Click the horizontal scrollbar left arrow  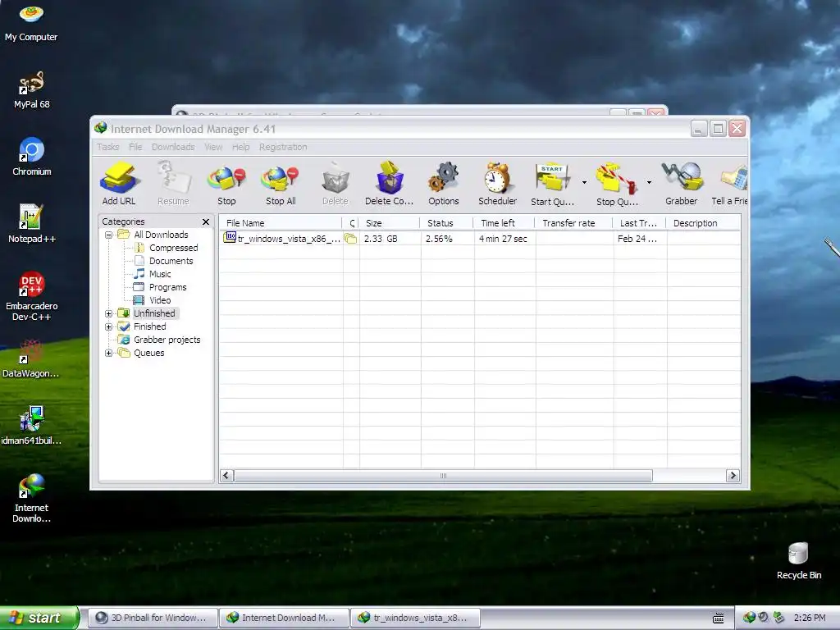226,476
